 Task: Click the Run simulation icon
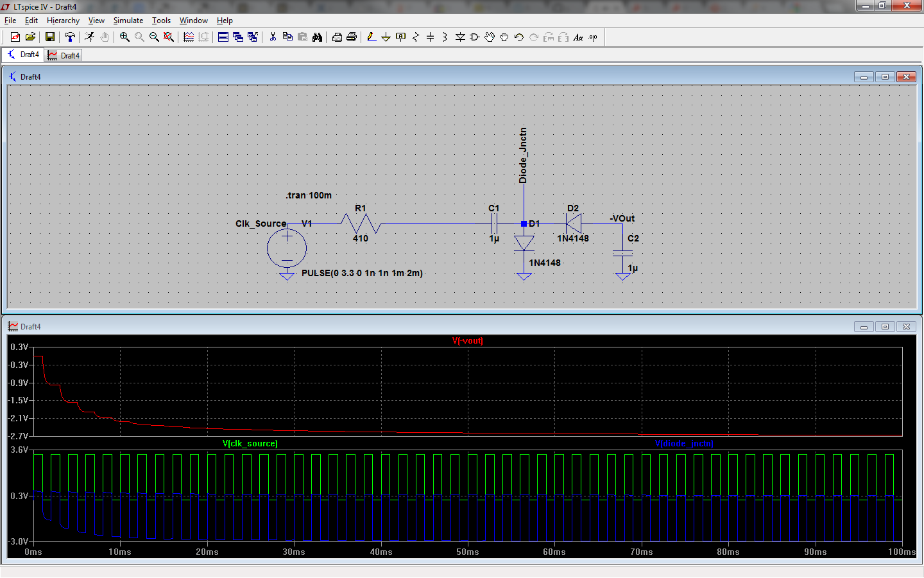click(x=89, y=37)
